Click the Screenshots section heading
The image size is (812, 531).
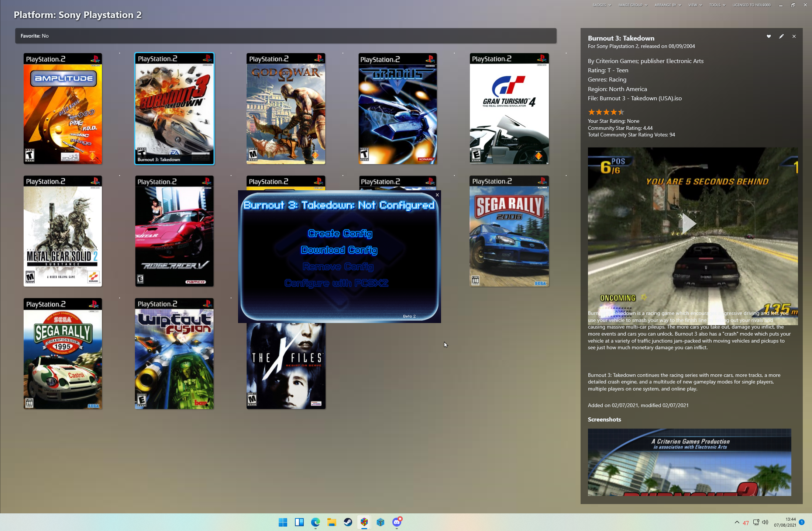click(605, 420)
